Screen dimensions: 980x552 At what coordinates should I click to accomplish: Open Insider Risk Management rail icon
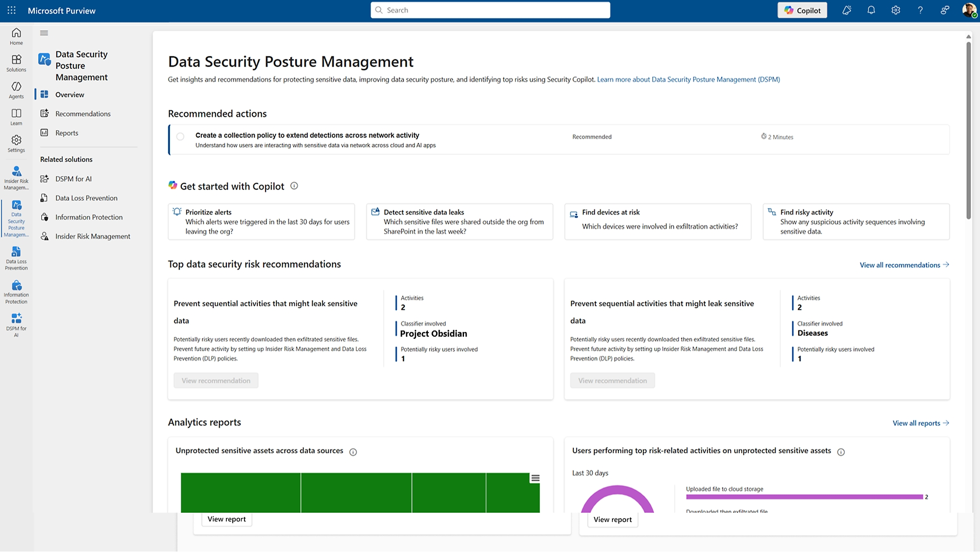pyautogui.click(x=16, y=178)
